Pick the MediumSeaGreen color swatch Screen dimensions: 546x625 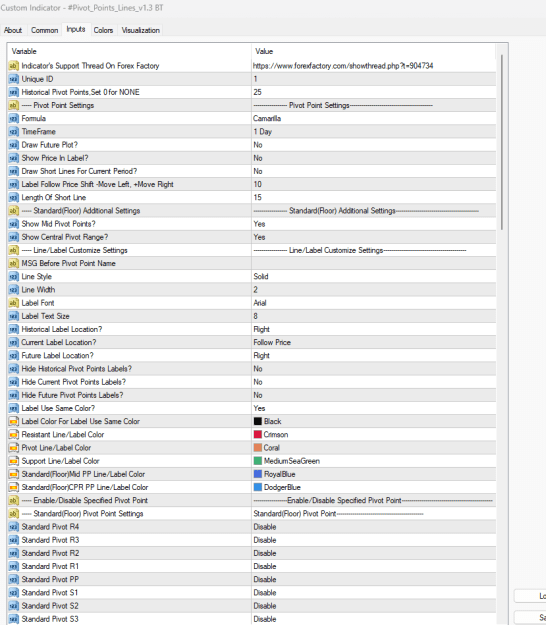coord(258,461)
